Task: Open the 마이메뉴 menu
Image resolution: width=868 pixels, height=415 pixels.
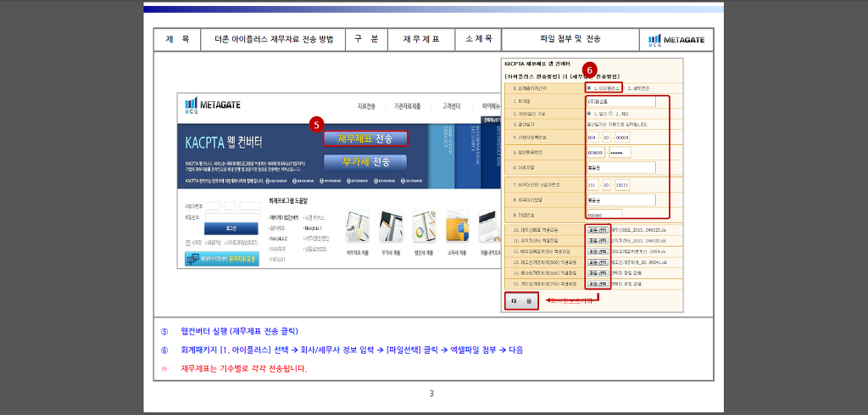Action: [491, 106]
